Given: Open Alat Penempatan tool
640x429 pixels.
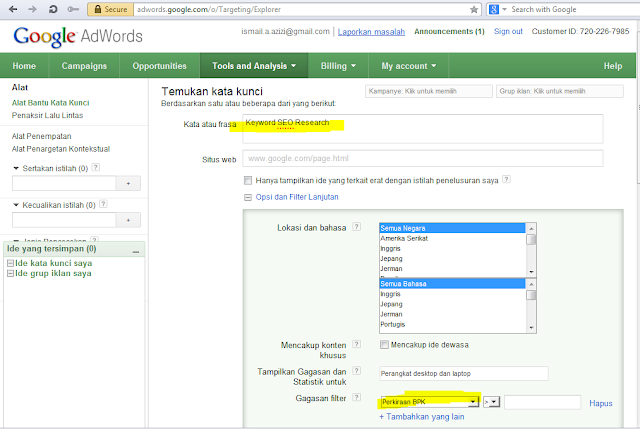Looking at the screenshot, I should [x=41, y=136].
